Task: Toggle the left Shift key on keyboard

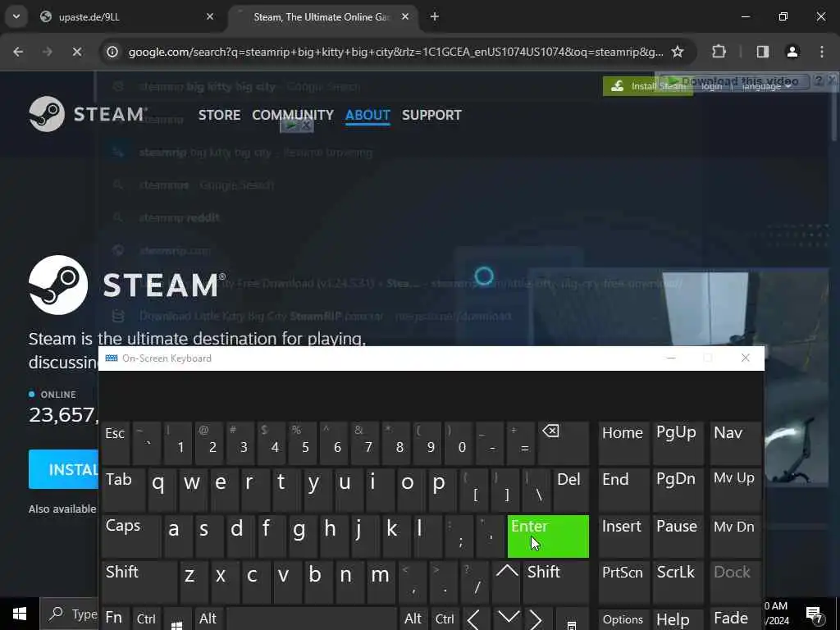Action: click(139, 582)
